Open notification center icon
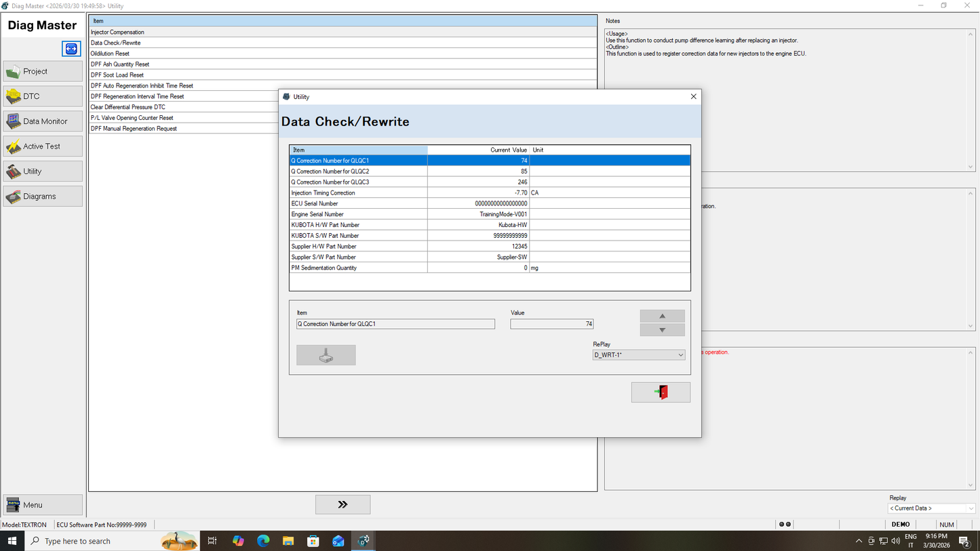980x551 pixels. coord(964,541)
